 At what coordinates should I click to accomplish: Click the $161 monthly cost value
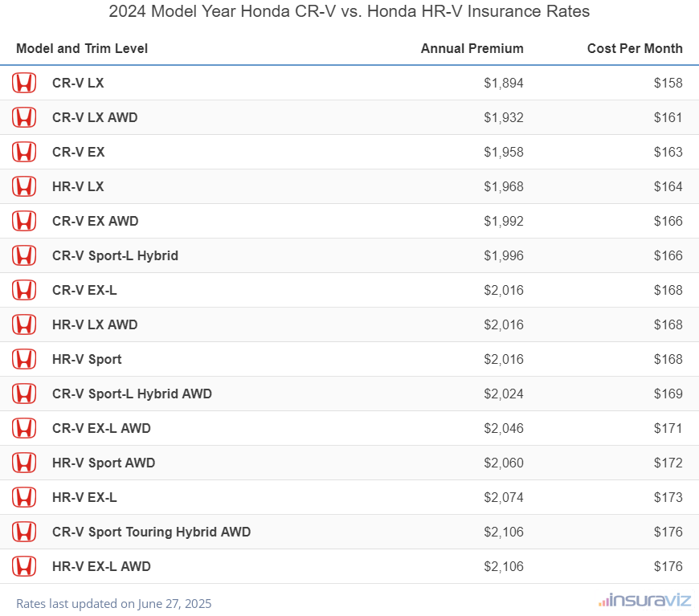click(x=668, y=118)
